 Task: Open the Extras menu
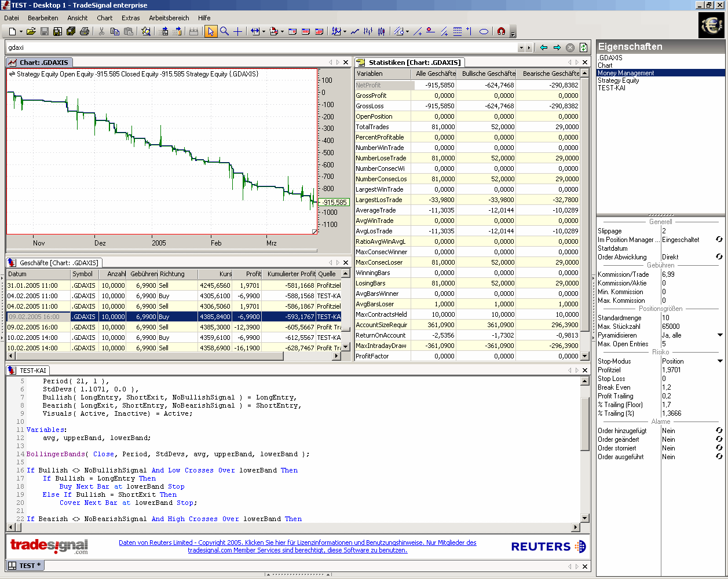coord(131,18)
